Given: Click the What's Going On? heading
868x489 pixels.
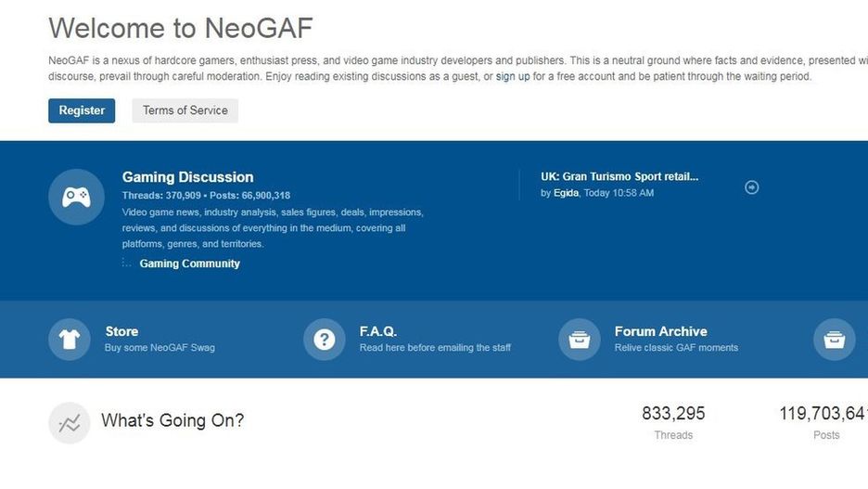Looking at the screenshot, I should (172, 420).
